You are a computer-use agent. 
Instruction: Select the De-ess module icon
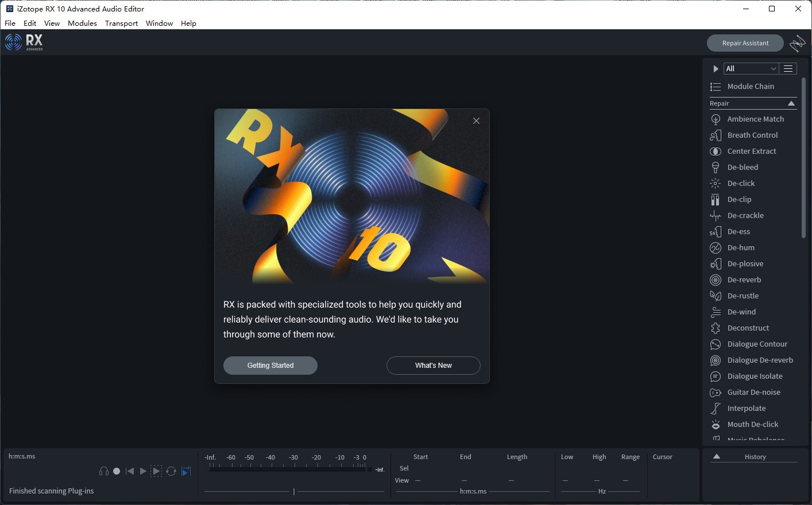[716, 232]
